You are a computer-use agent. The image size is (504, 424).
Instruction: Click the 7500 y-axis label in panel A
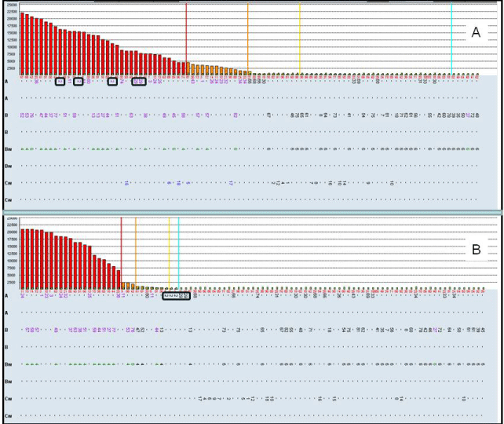[13, 54]
